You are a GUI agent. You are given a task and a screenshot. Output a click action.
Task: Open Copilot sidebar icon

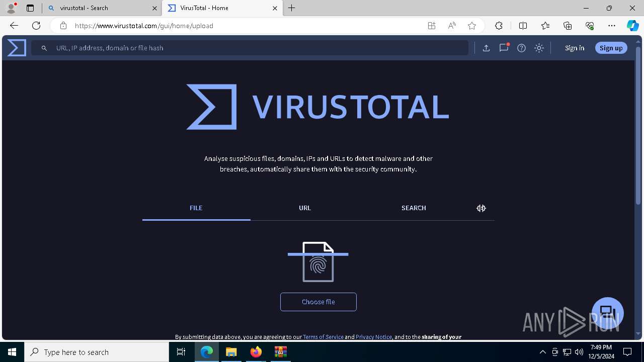coord(632,26)
